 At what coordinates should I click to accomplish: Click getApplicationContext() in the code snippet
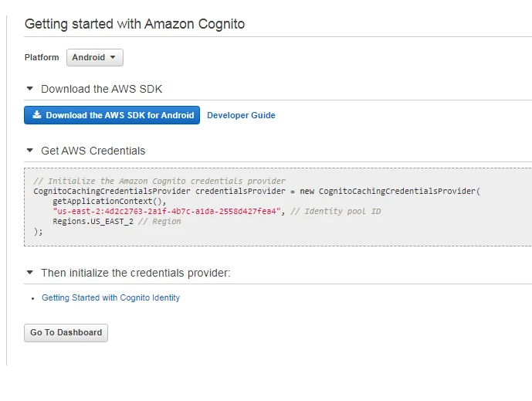pyautogui.click(x=99, y=201)
